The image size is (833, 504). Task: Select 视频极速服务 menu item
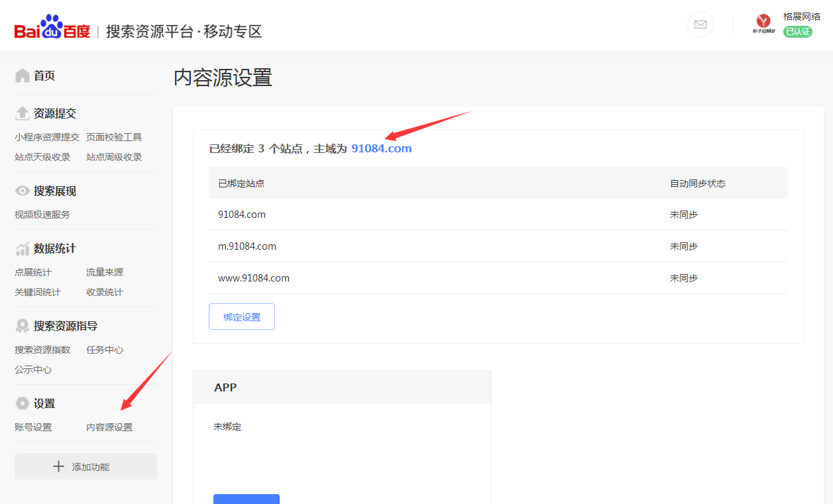(x=42, y=215)
